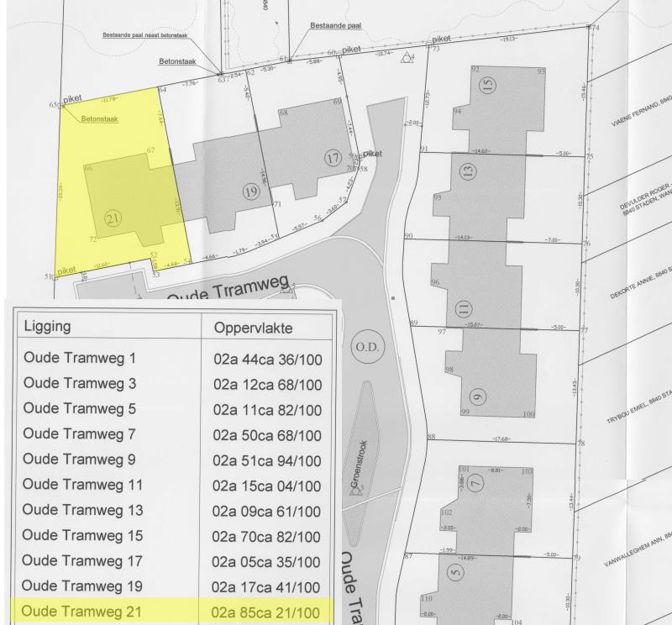
Task: Click the area value "02a 11ca 82/100"
Action: [267, 410]
